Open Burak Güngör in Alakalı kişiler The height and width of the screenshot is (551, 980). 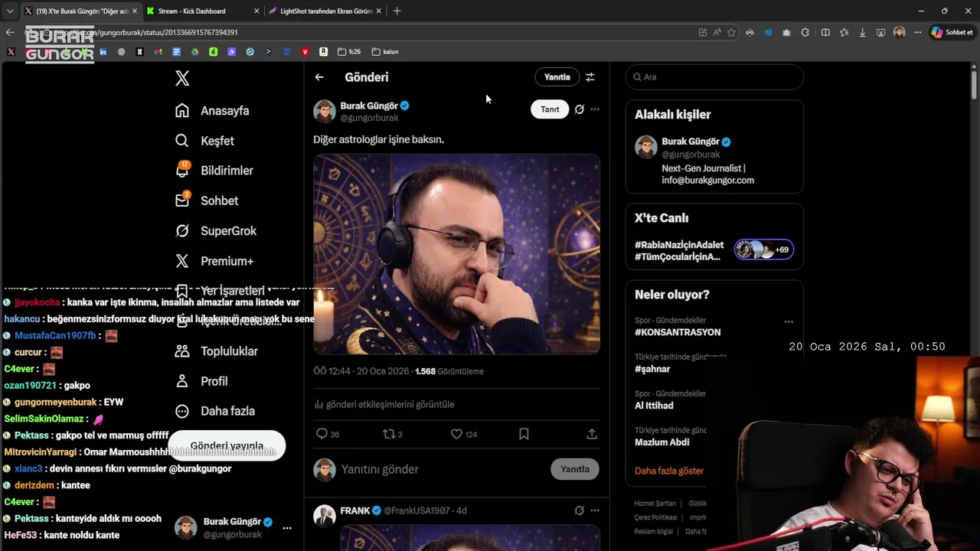pyautogui.click(x=714, y=161)
